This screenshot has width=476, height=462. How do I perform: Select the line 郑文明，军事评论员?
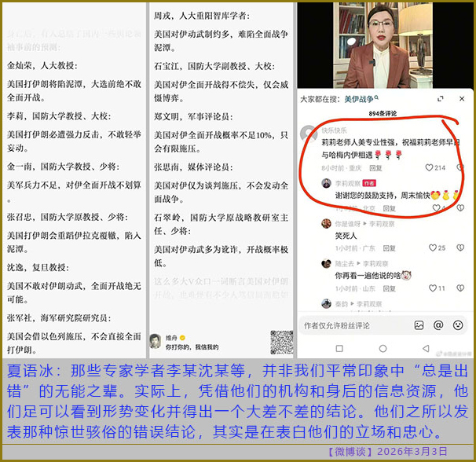pos(193,116)
